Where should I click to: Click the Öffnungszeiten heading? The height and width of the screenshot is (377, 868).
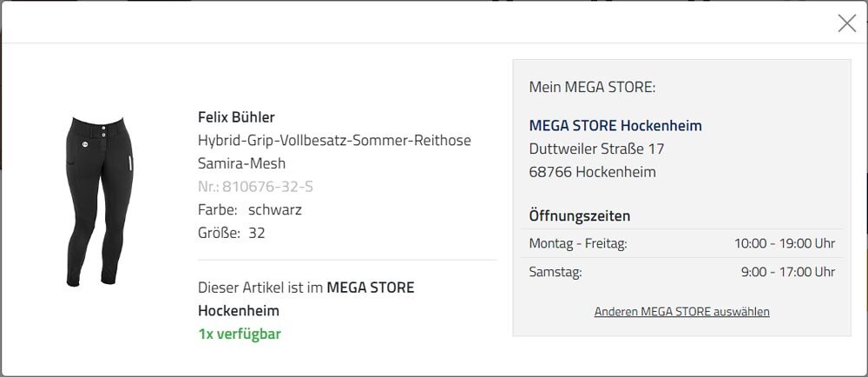click(x=580, y=216)
